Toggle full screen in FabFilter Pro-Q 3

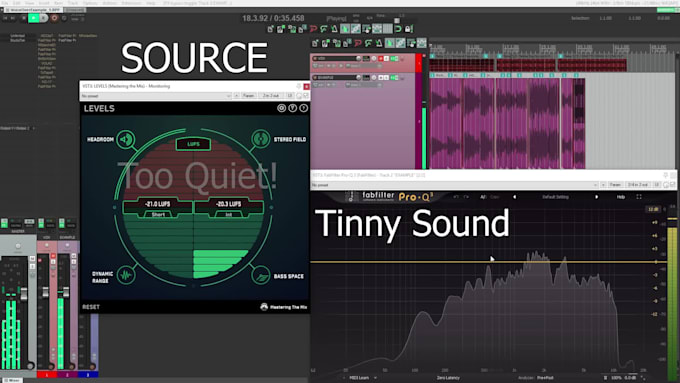coord(639,197)
